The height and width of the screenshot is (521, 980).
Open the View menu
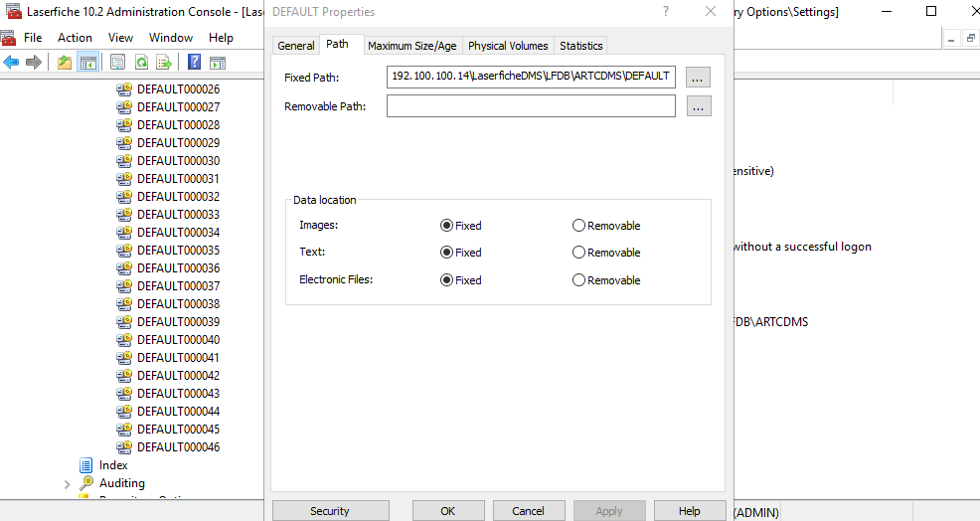120,38
